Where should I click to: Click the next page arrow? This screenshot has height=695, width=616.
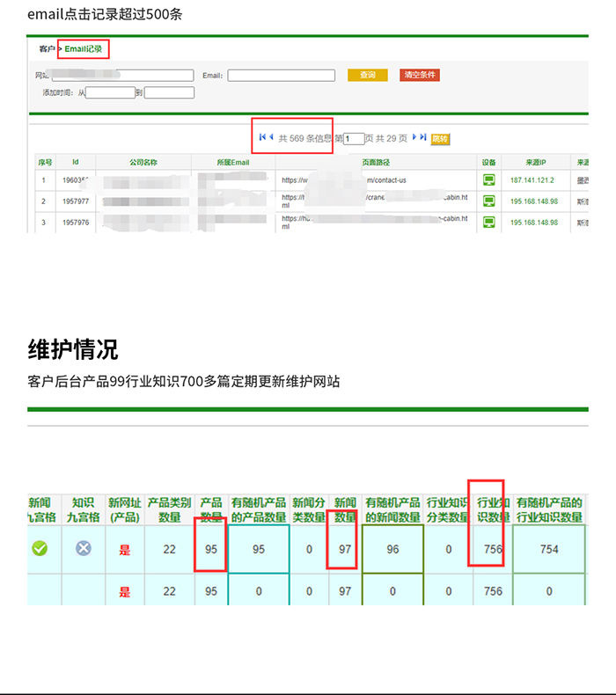click(414, 138)
